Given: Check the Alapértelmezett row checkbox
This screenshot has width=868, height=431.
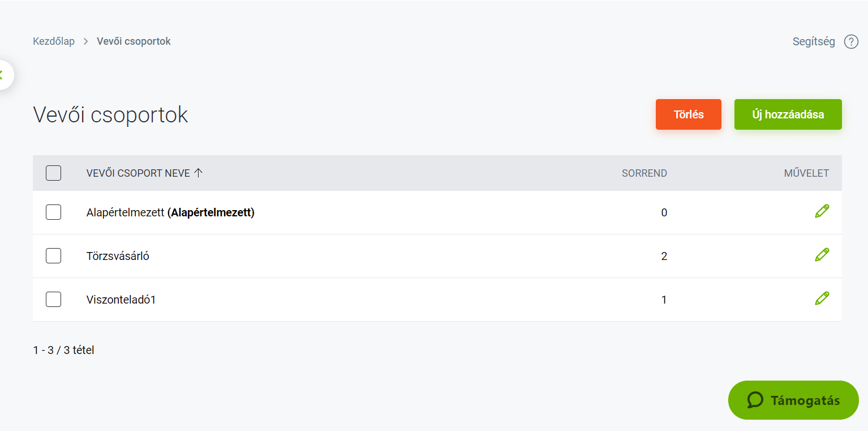Looking at the screenshot, I should (x=53, y=212).
